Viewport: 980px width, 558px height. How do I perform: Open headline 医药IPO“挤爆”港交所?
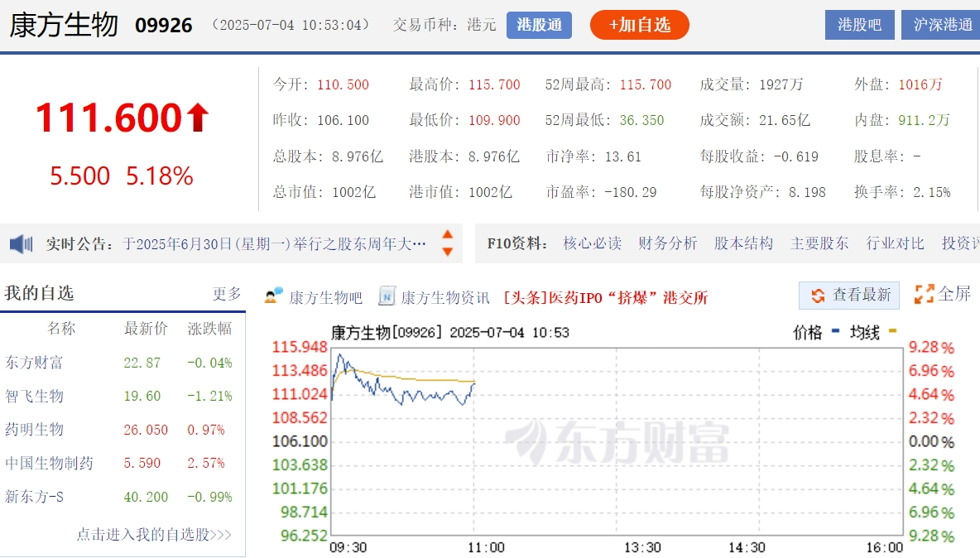[606, 297]
